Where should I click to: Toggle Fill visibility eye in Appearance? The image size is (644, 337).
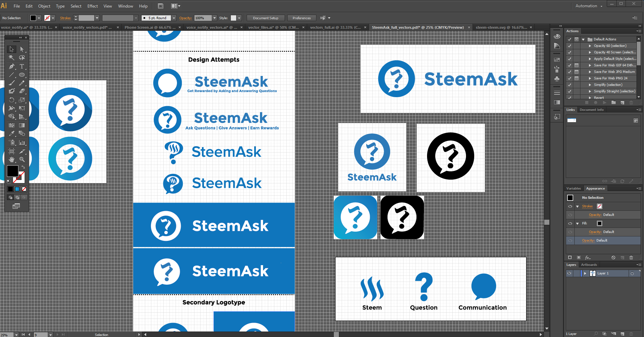pos(570,223)
